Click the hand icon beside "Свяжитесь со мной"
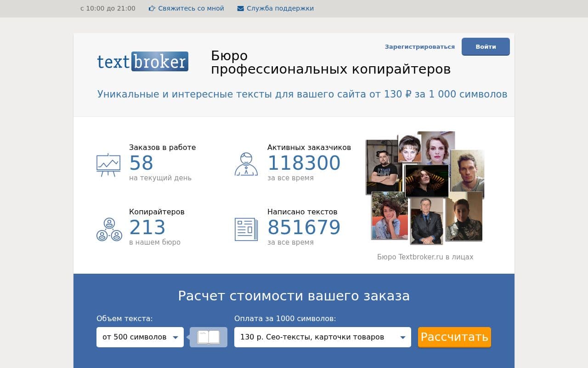588x368 pixels. (x=152, y=8)
